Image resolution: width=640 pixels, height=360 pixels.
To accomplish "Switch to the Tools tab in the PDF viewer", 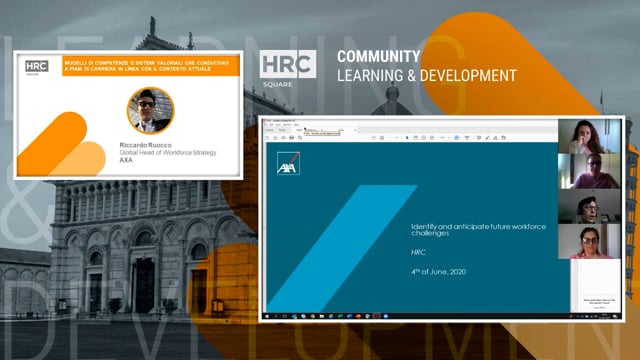I will [282, 130].
